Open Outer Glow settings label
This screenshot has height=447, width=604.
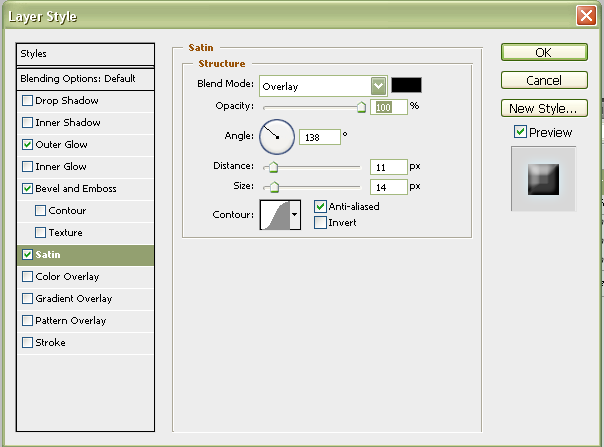(x=61, y=145)
